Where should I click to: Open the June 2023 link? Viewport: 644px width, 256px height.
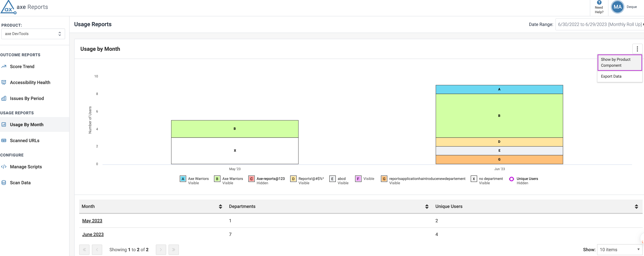[x=93, y=235]
